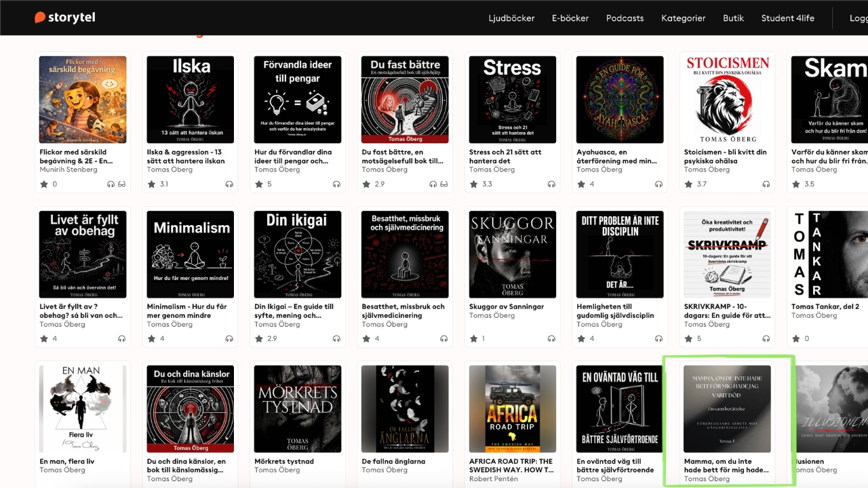Viewport: 868px width, 488px height.
Task: Click headphones icon on Du fast bättre card
Action: coord(433,184)
